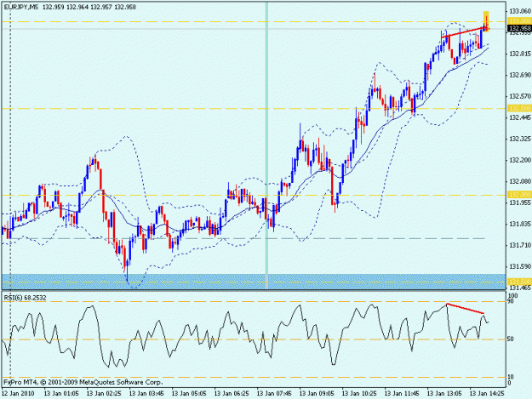
Task: Click the 132.325 price axis label
Action: (519, 139)
